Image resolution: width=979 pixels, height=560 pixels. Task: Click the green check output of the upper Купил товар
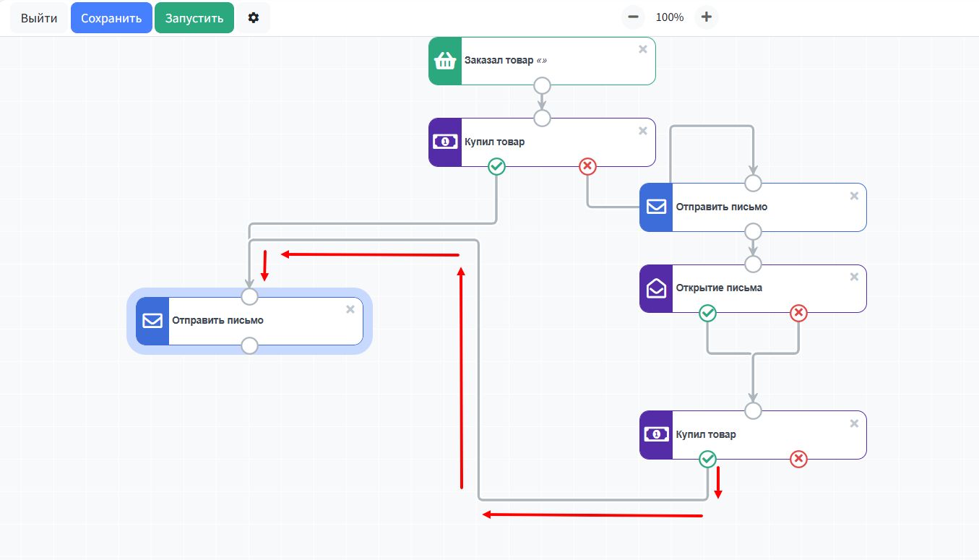pos(496,167)
